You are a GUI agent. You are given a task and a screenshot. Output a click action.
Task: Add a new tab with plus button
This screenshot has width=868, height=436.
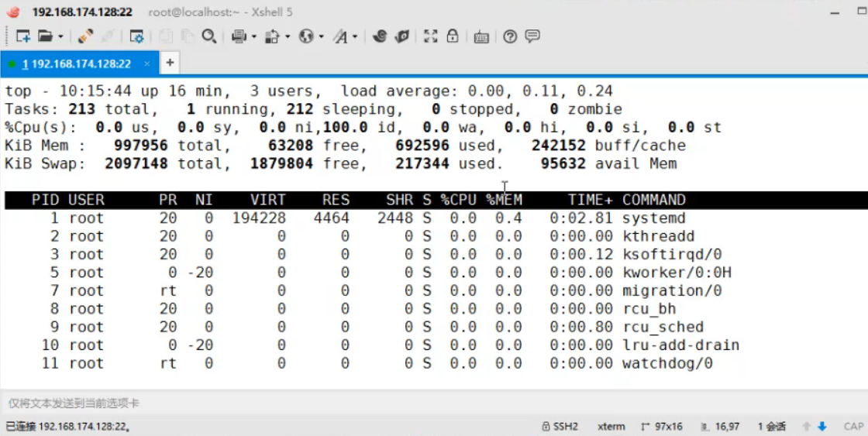(170, 63)
